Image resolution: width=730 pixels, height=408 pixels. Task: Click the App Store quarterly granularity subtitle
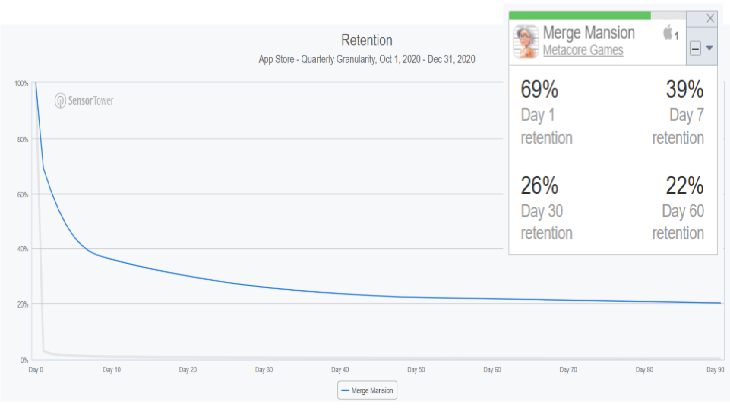click(366, 60)
